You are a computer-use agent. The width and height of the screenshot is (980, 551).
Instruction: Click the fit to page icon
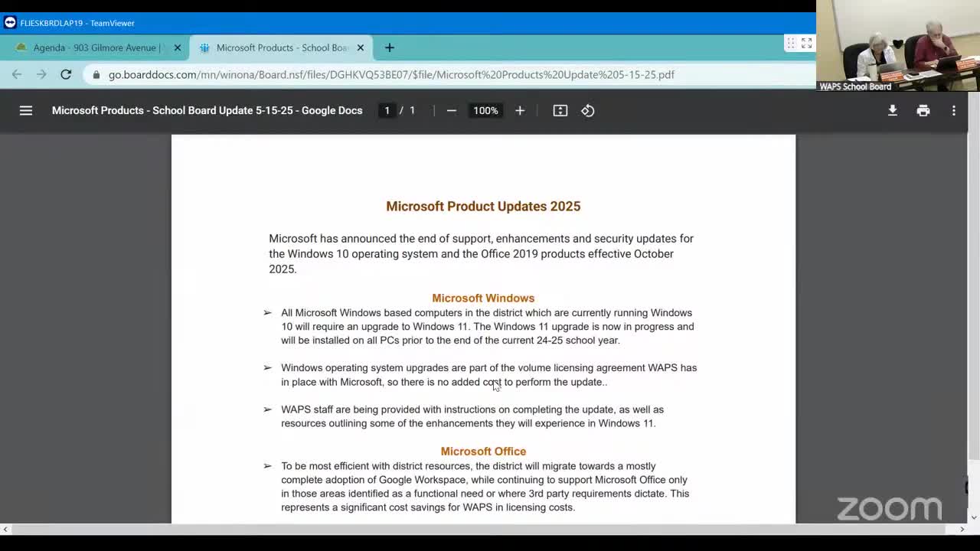coord(560,110)
